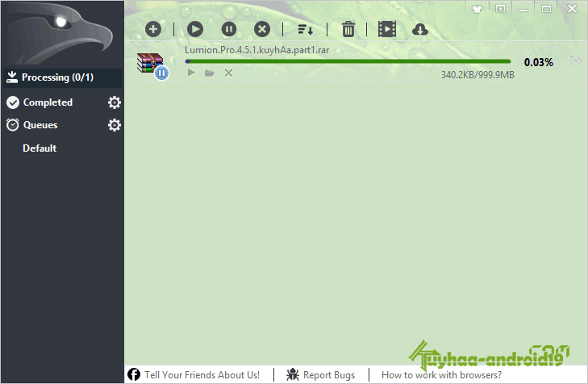Select the Processing (0/1) category
The height and width of the screenshot is (384, 588).
click(x=62, y=77)
